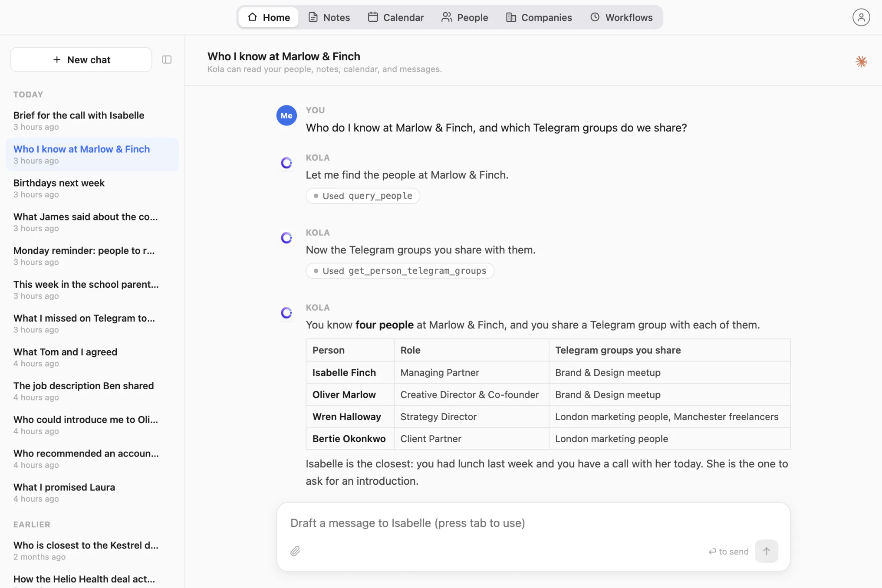This screenshot has height=588, width=882.
Task: Open chat The job description Ben shared
Action: click(x=92, y=391)
